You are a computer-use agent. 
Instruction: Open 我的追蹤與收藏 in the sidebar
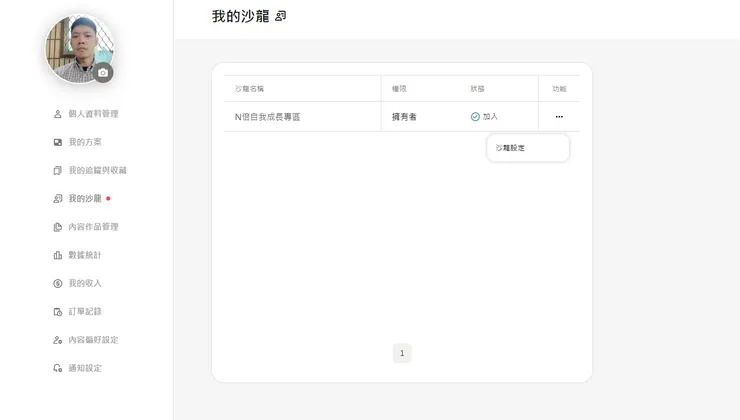tap(98, 170)
